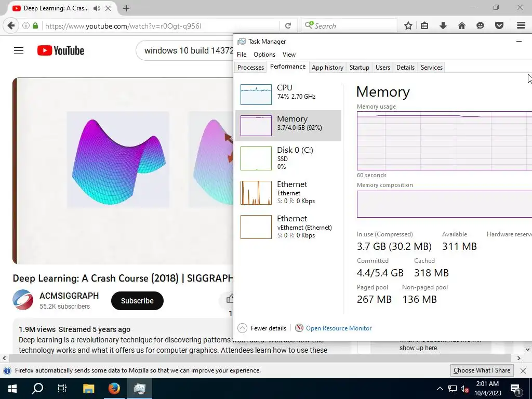Viewport: 532px width, 399px height.
Task: Click the Memory usage graph
Action: tap(444, 141)
